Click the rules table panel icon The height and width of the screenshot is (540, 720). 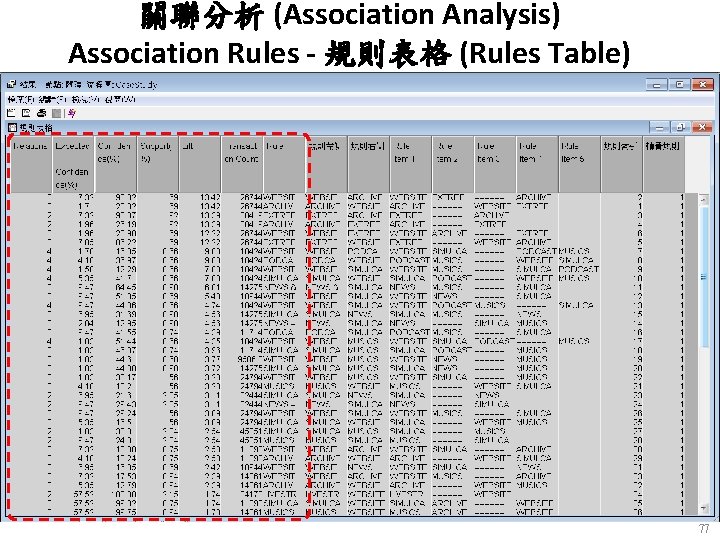[12, 128]
